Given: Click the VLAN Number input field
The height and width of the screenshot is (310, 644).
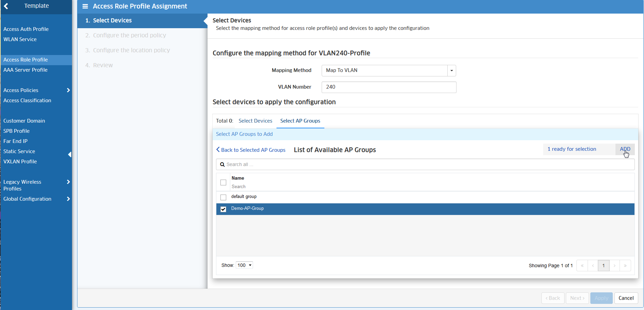Looking at the screenshot, I should click(x=389, y=87).
